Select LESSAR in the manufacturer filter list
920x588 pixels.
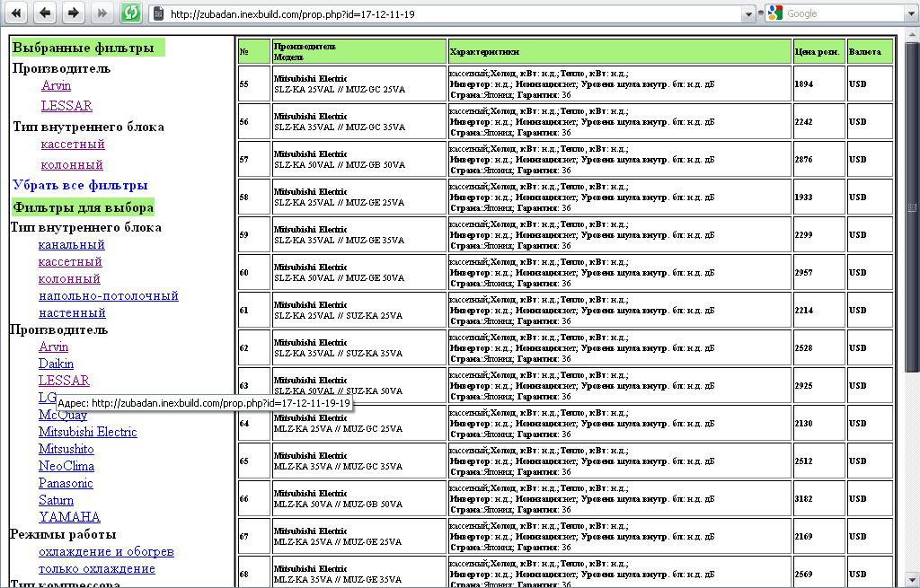64,381
